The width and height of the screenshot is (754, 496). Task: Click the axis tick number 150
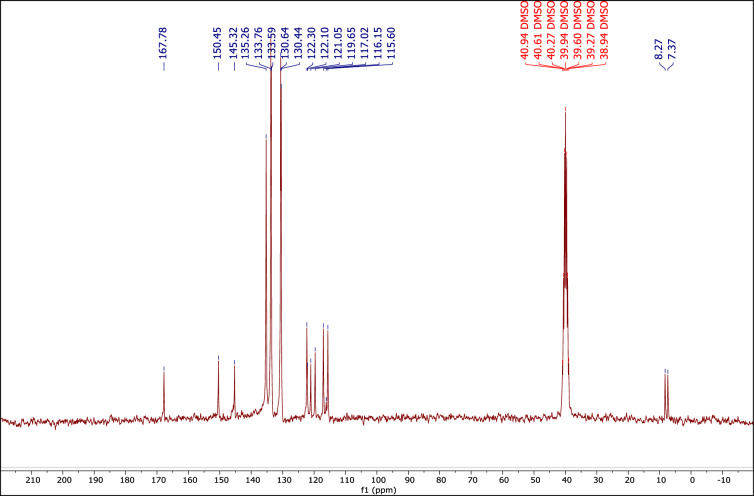221,480
